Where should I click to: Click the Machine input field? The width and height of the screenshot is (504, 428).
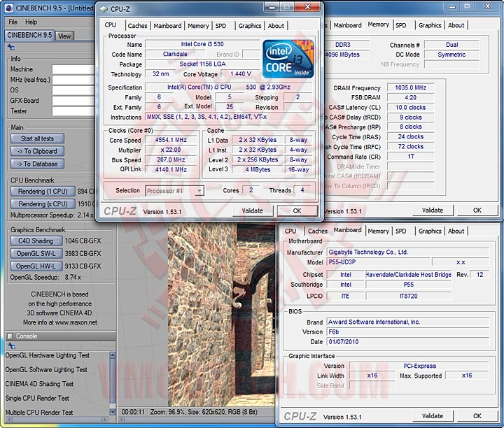[x=73, y=69]
